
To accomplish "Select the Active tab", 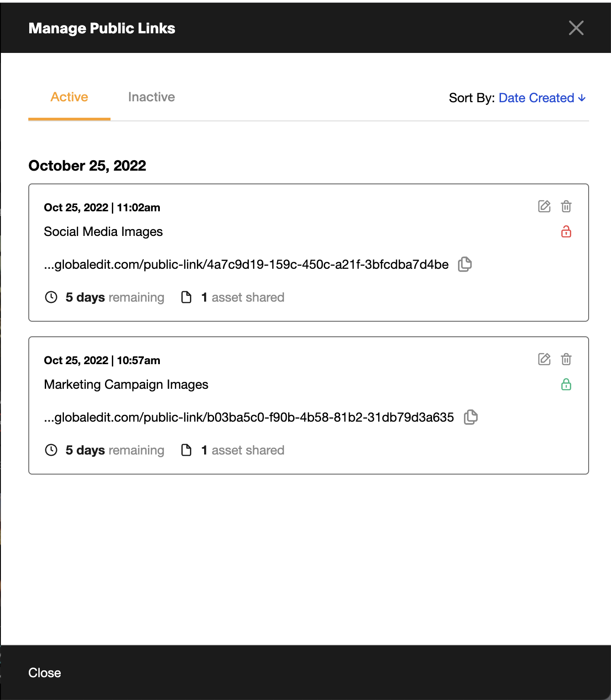I will [x=69, y=97].
